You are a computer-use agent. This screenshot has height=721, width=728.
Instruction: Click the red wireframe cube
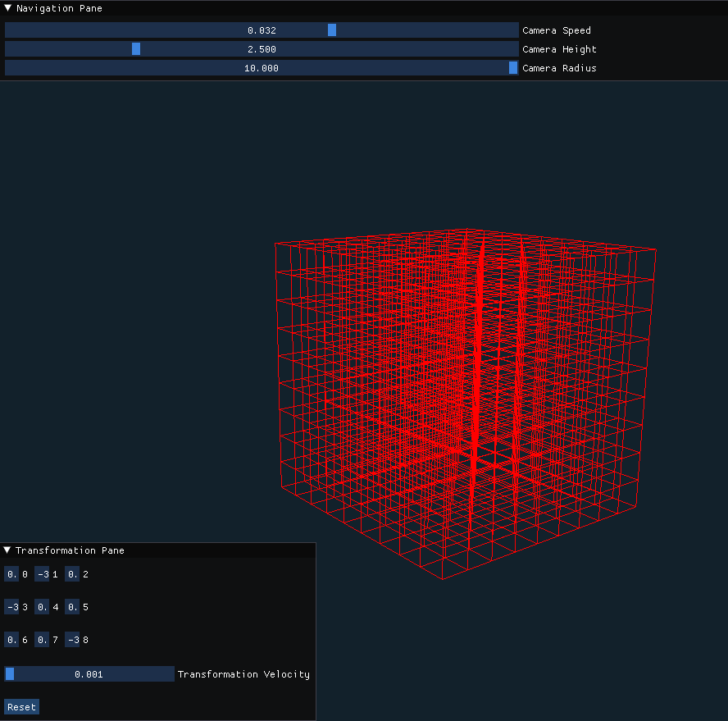pos(464,404)
